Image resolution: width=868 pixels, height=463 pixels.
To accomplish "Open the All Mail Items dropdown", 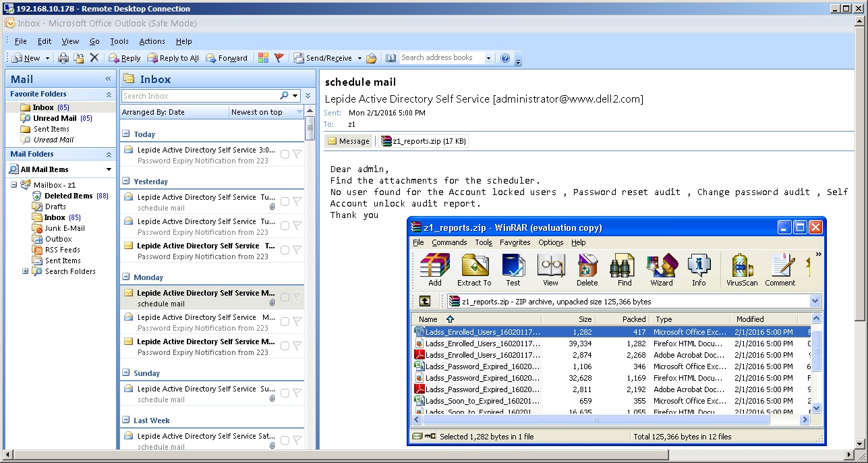I will click(109, 169).
